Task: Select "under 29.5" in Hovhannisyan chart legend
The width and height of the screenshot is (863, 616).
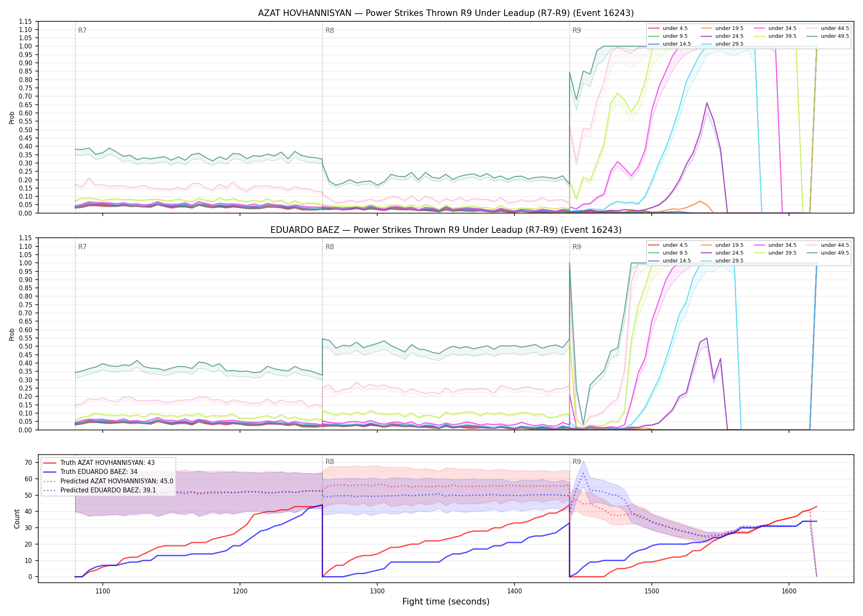Action: coord(722,44)
